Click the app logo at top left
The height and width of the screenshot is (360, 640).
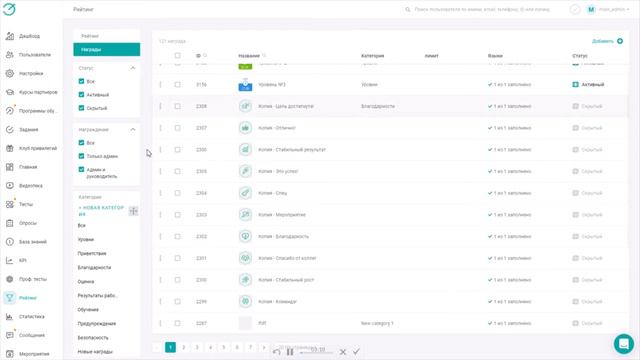click(x=9, y=9)
